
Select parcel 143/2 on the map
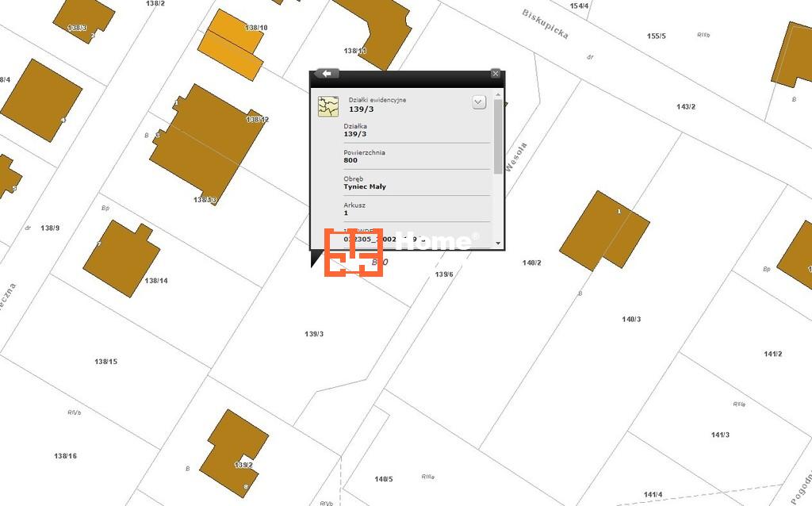coord(686,107)
